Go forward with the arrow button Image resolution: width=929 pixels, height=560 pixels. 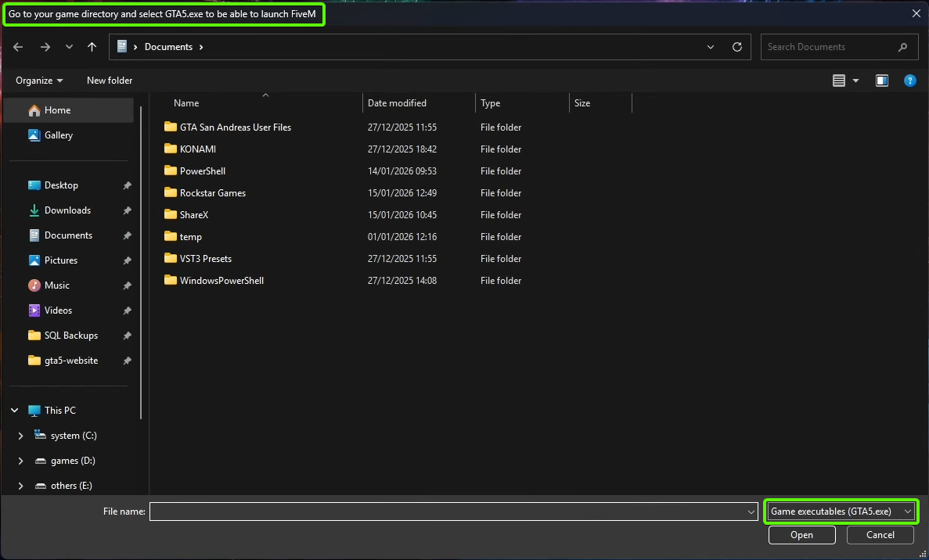[45, 47]
